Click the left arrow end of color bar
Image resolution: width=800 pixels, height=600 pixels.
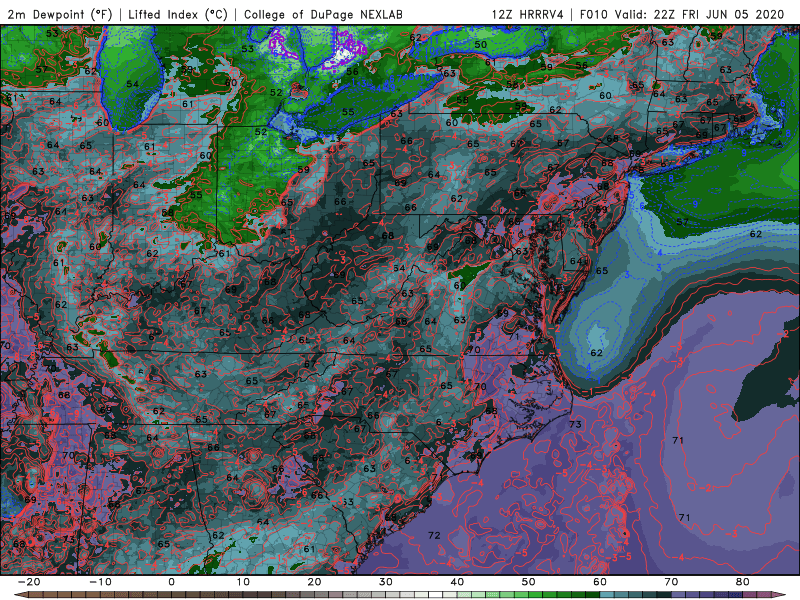19,595
